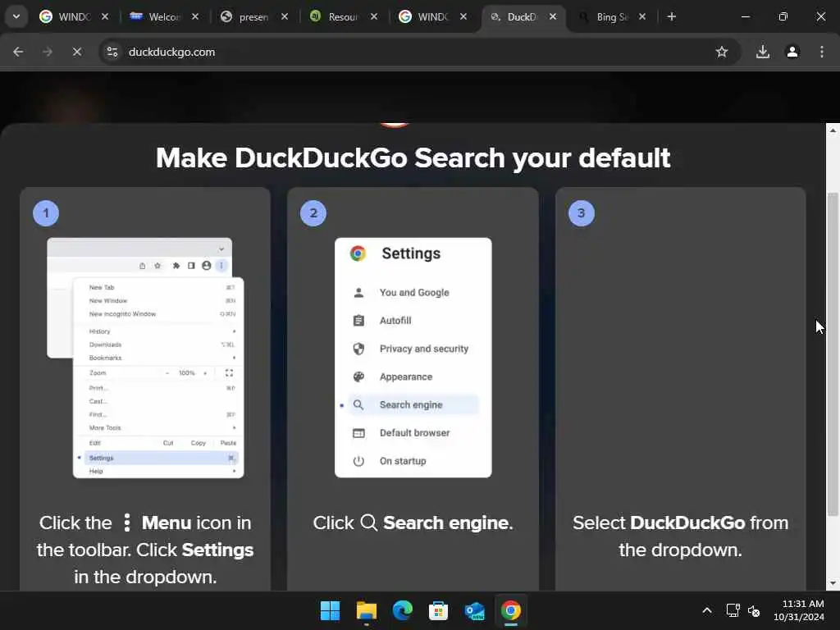The height and width of the screenshot is (630, 840).
Task: View site information icon in address bar
Action: [112, 52]
